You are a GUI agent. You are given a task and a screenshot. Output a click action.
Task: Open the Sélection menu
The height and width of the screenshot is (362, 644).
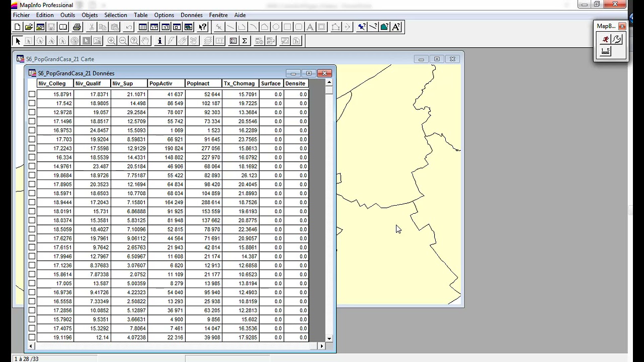tap(116, 15)
